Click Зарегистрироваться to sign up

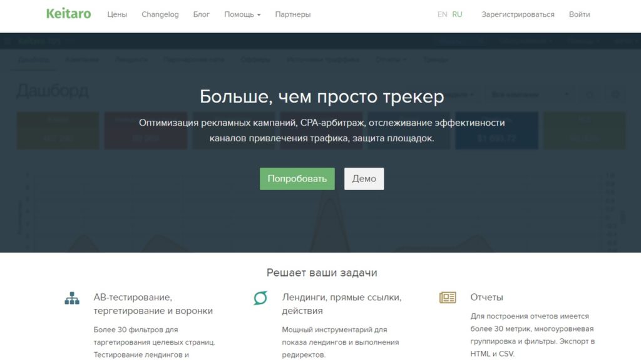tap(518, 14)
